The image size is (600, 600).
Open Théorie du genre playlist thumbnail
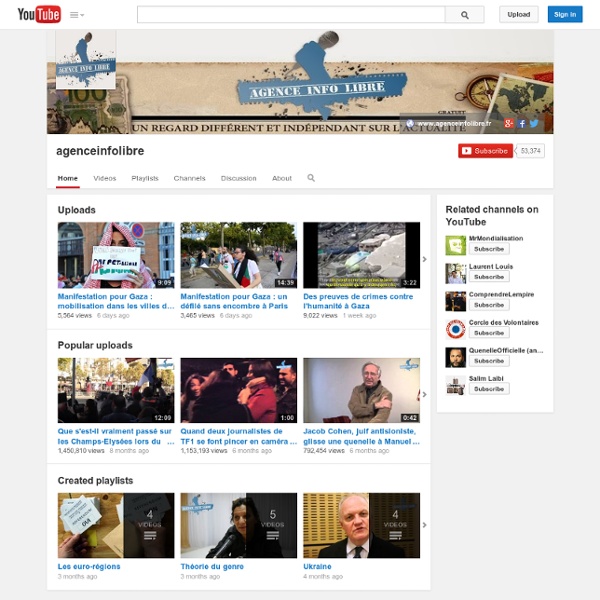coord(239,525)
